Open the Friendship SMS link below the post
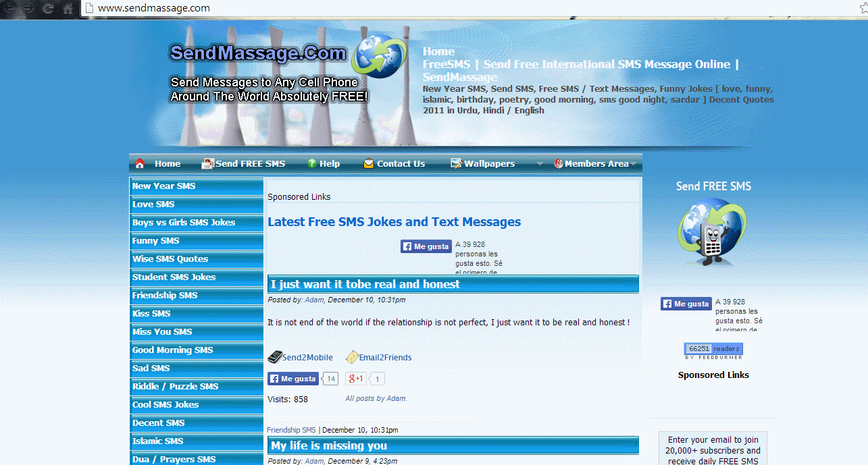The width and height of the screenshot is (868, 465). pyautogui.click(x=290, y=429)
